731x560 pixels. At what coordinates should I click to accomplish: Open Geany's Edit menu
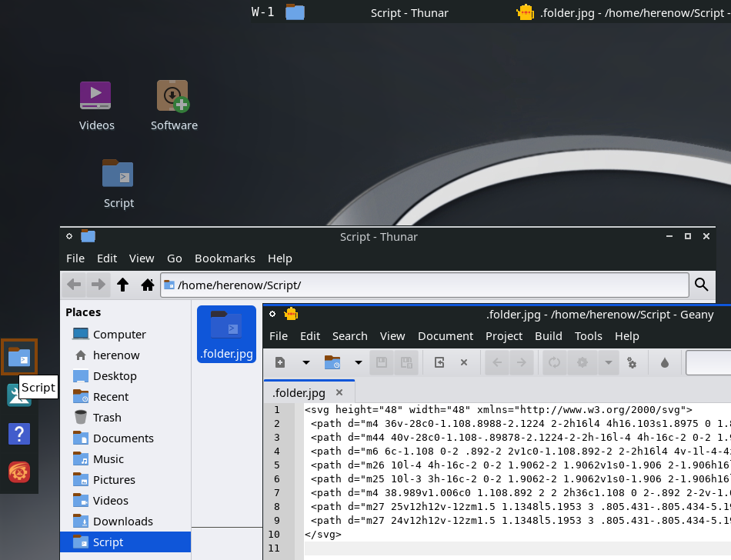(310, 336)
